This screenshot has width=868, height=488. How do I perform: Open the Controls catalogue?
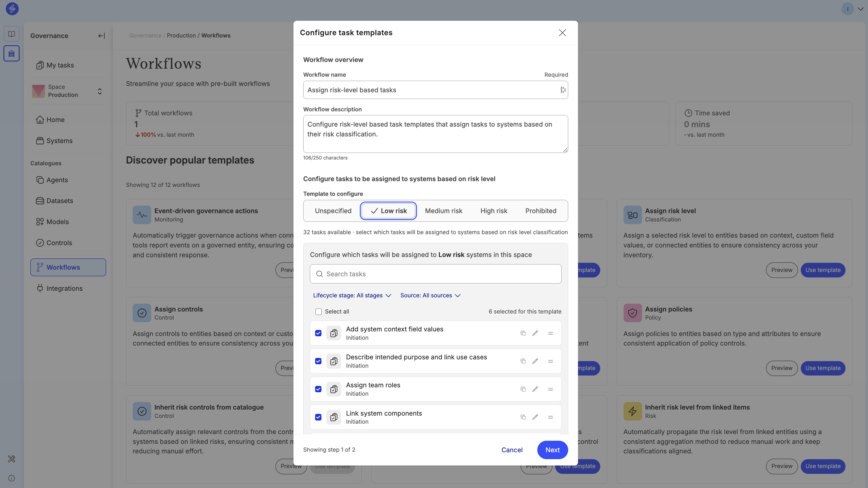pos(68,243)
